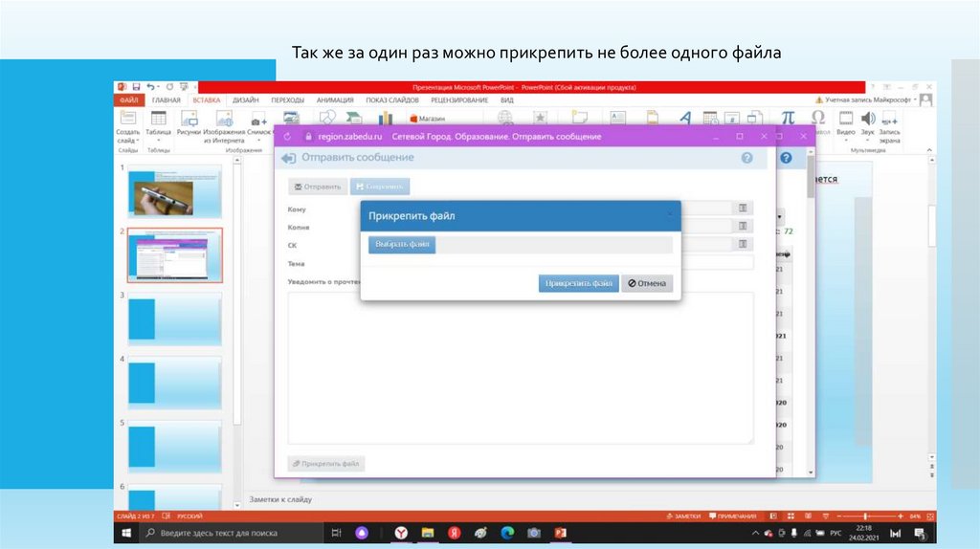Image resolution: width=980 pixels, height=549 pixels.
Task: Click the address book icon in Копия row
Action: (743, 226)
